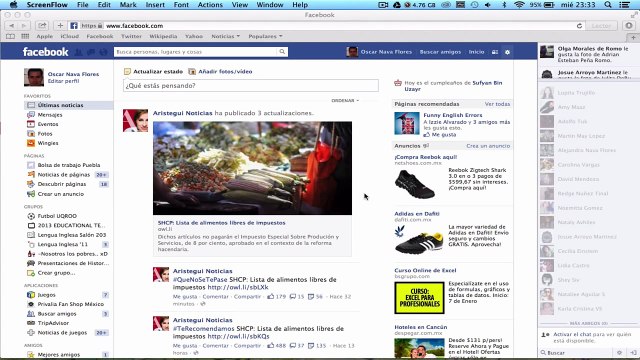Click Compartir on #TeRecomendamos post
This screenshot has height=360, width=640.
[247, 345]
